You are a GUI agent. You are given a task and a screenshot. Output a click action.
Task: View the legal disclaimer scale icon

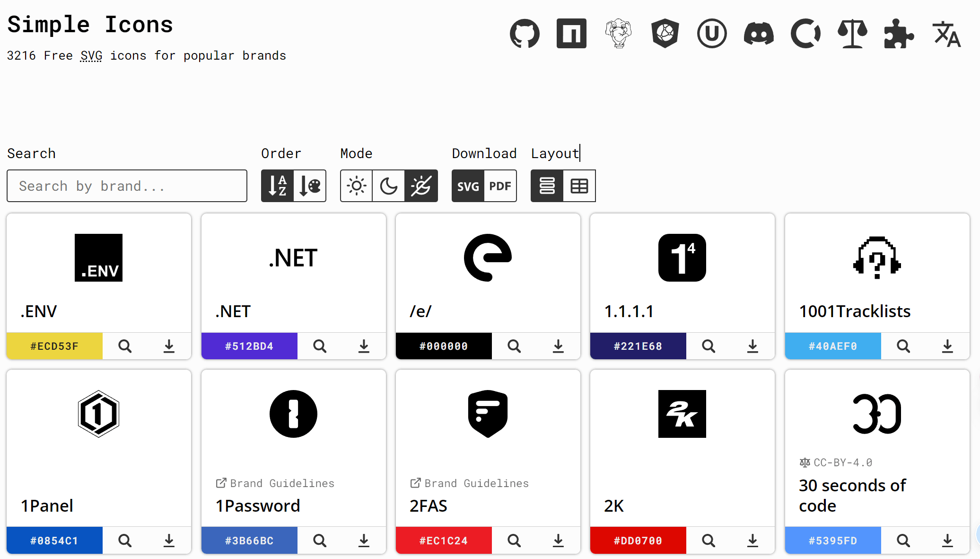pos(852,33)
